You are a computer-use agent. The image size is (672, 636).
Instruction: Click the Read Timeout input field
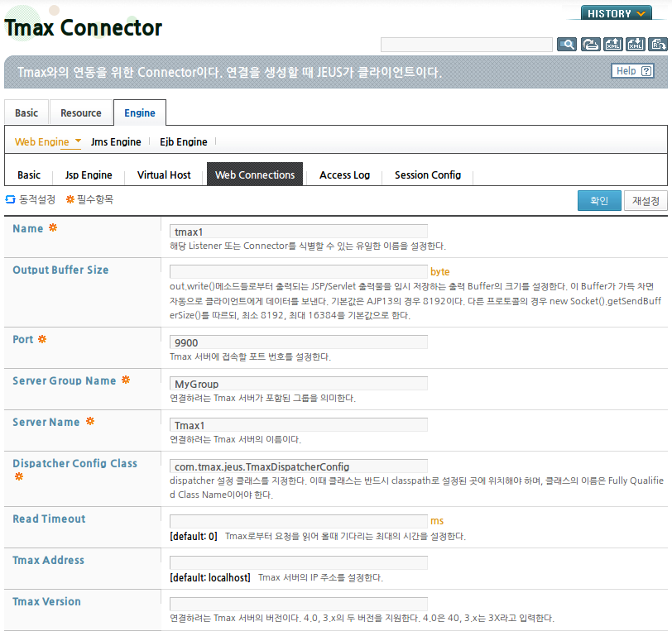(299, 521)
